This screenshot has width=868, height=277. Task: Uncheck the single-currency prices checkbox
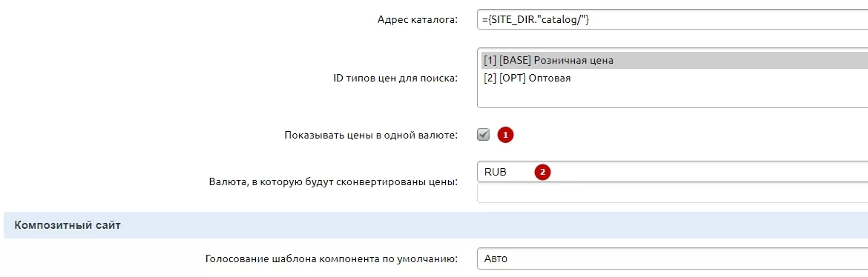click(x=483, y=135)
